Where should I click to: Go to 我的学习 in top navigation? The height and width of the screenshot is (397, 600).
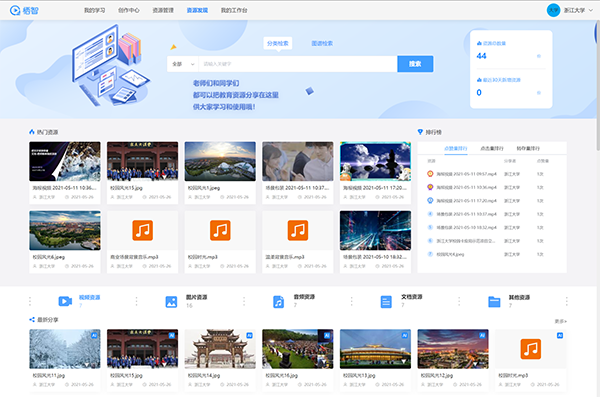click(95, 10)
